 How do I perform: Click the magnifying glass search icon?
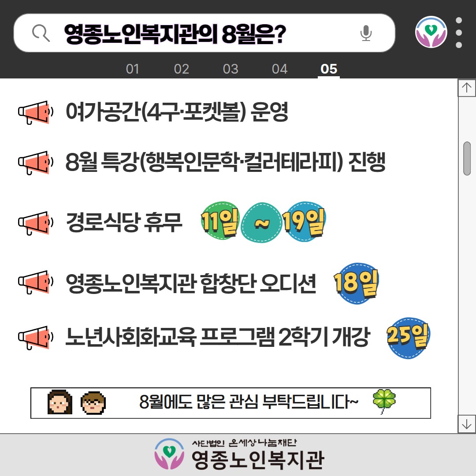click(41, 33)
